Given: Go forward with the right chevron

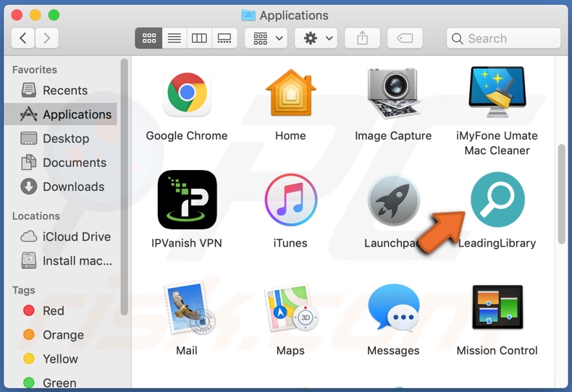Looking at the screenshot, I should point(46,38).
